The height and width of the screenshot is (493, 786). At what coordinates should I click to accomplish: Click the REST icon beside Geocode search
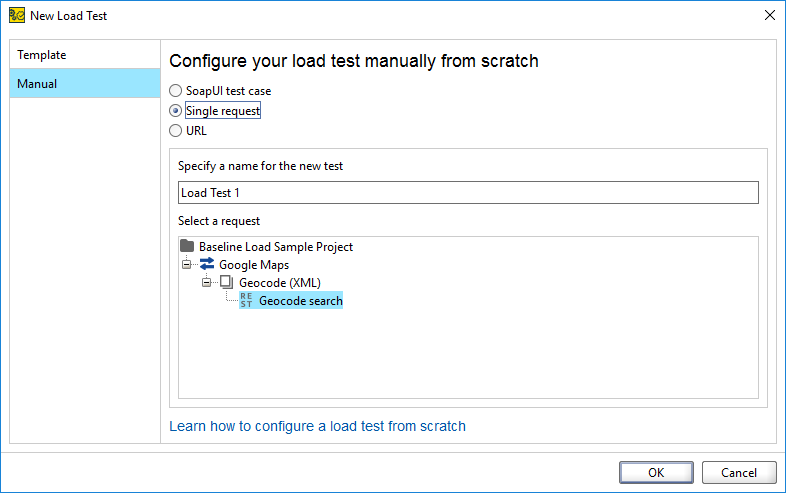pyautogui.click(x=246, y=300)
